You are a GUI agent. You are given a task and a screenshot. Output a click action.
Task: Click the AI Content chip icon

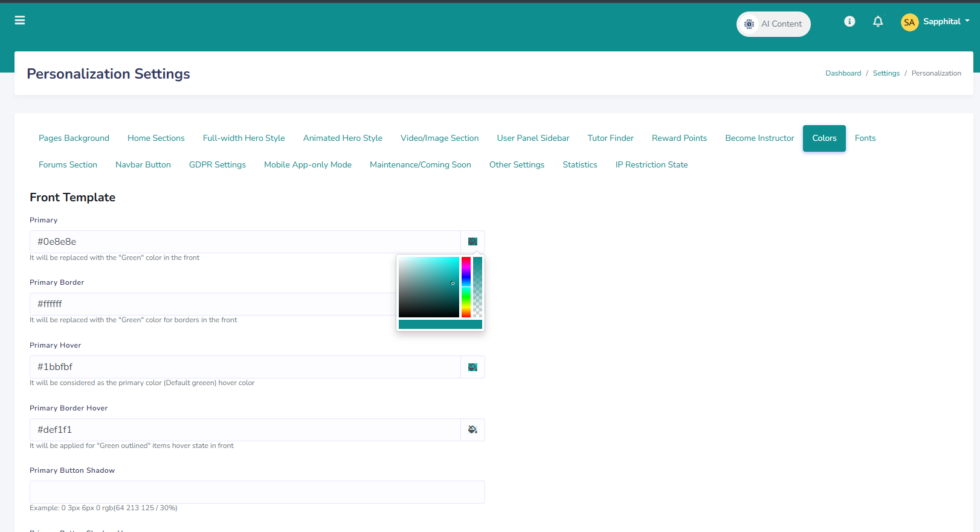coord(749,24)
